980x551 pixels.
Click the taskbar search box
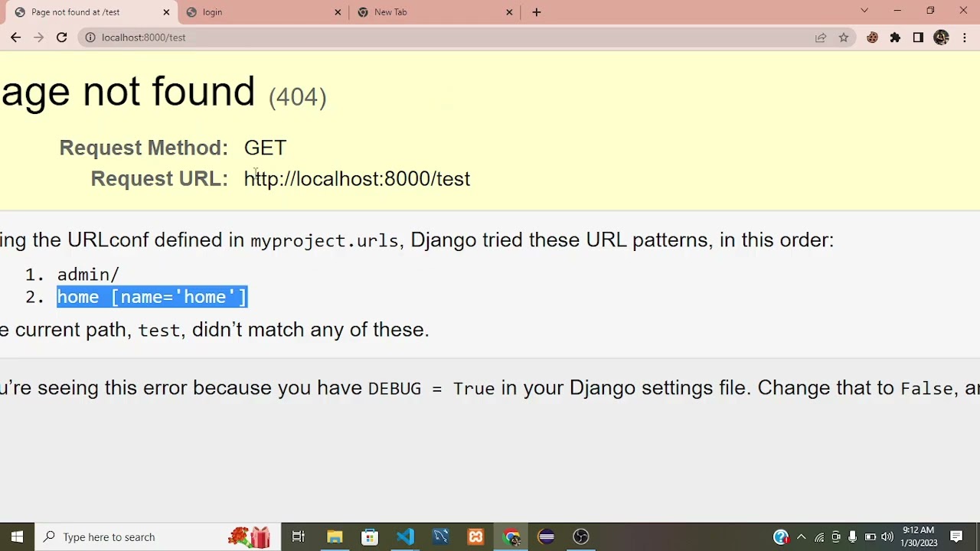pyautogui.click(x=158, y=536)
